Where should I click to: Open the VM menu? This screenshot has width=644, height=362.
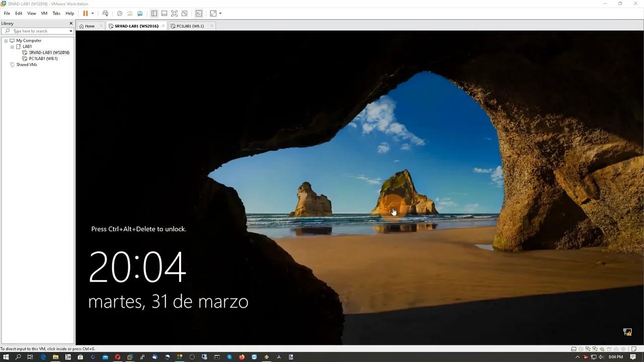[x=44, y=14]
